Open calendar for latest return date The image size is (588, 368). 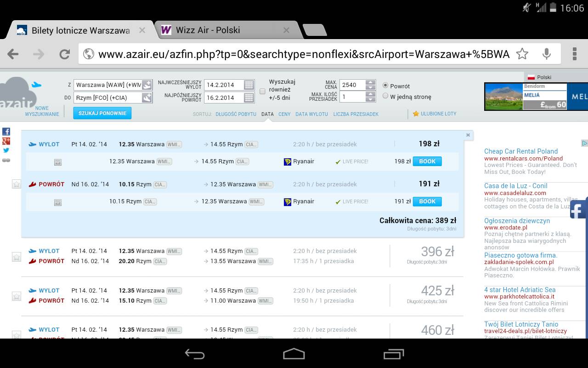[x=249, y=98]
